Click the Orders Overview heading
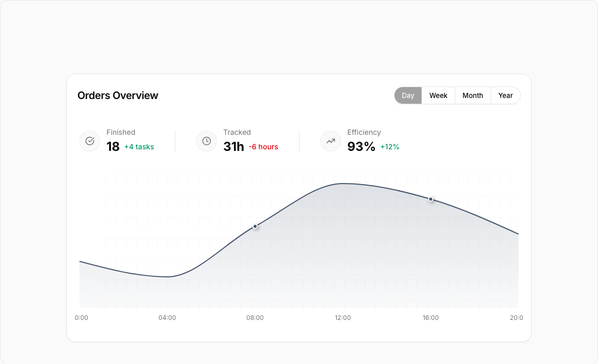598x364 pixels. click(118, 95)
